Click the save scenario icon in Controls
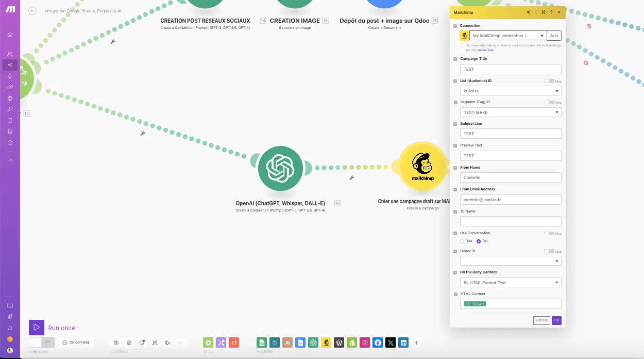The width and height of the screenshot is (644, 359). [x=116, y=342]
